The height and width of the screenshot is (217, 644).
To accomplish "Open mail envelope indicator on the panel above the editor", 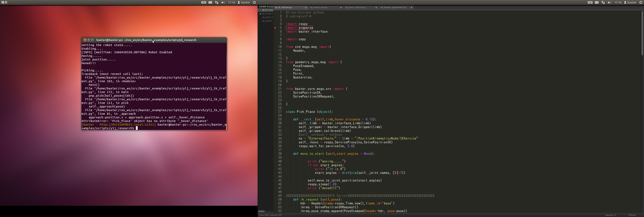I will [597, 2].
